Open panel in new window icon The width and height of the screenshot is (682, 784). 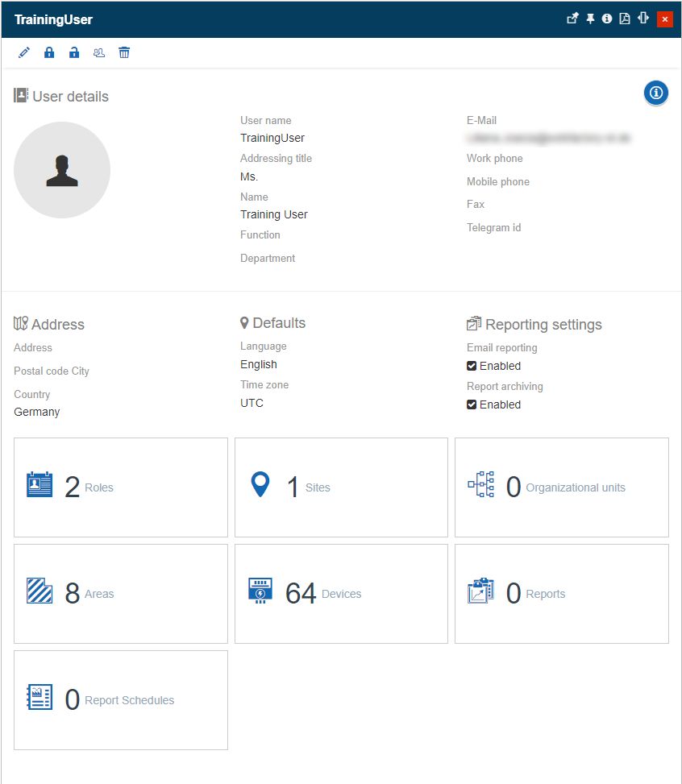pyautogui.click(x=572, y=19)
